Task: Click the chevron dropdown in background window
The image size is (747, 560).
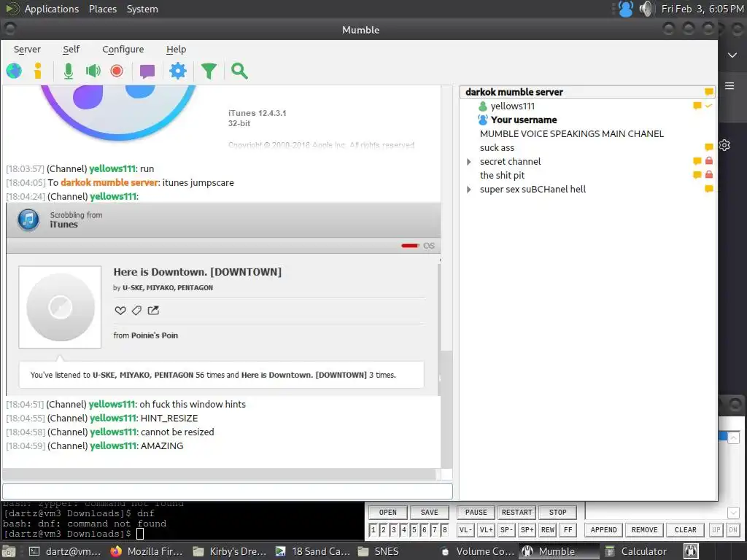Action: click(732, 55)
